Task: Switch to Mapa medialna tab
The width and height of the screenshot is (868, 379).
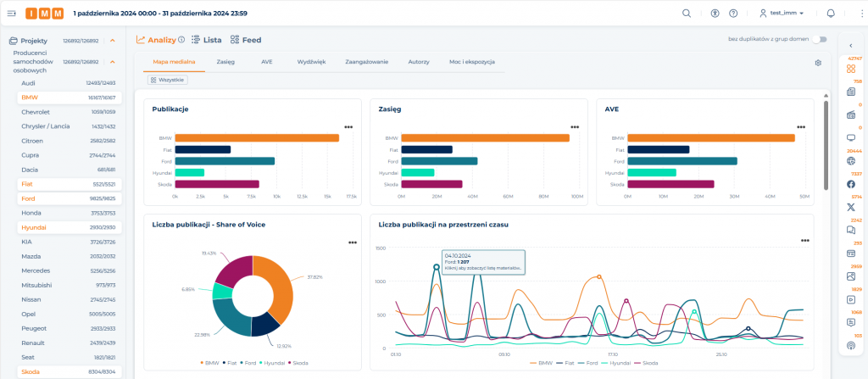Action: click(174, 62)
